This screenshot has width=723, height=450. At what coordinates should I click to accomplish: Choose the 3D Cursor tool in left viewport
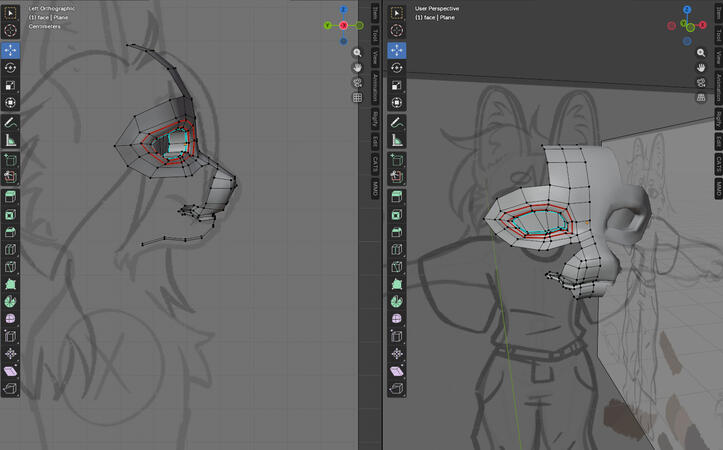click(x=10, y=30)
